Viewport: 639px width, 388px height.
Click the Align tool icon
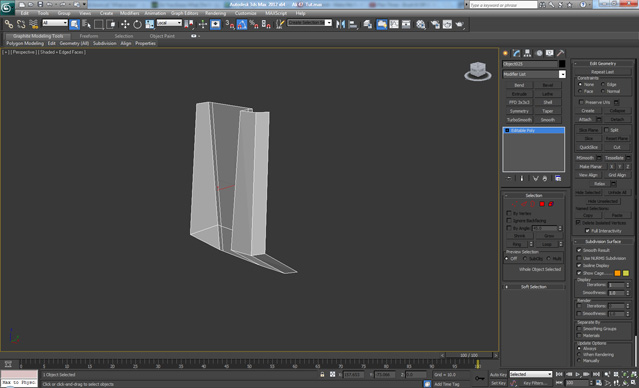tap(353, 24)
